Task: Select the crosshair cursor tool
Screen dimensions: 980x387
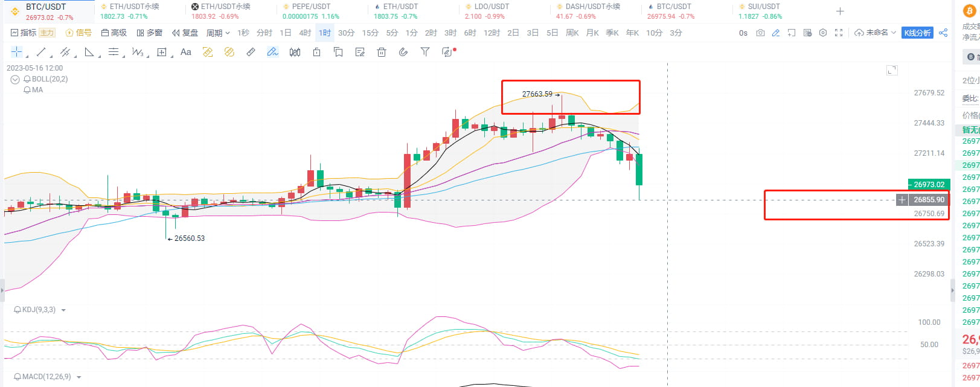Action: tap(16, 52)
